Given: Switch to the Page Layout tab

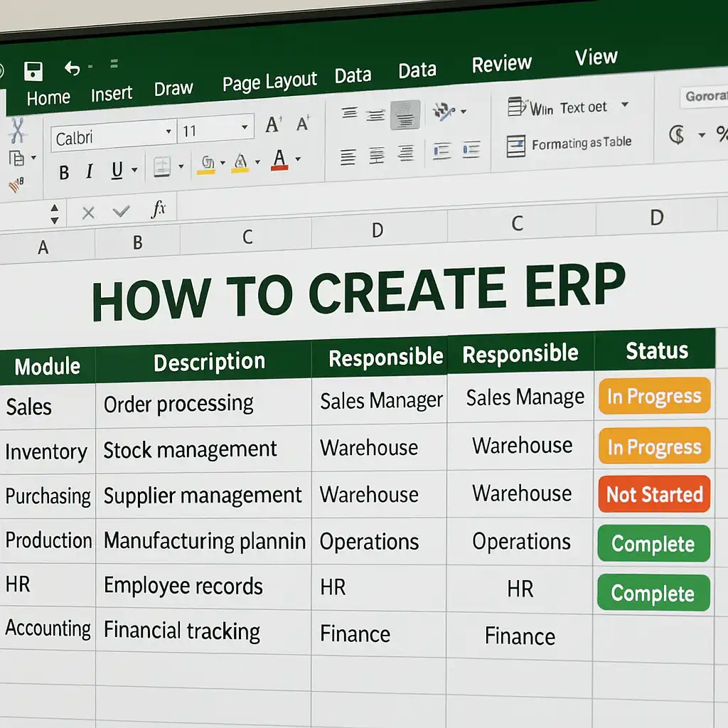Looking at the screenshot, I should [269, 82].
